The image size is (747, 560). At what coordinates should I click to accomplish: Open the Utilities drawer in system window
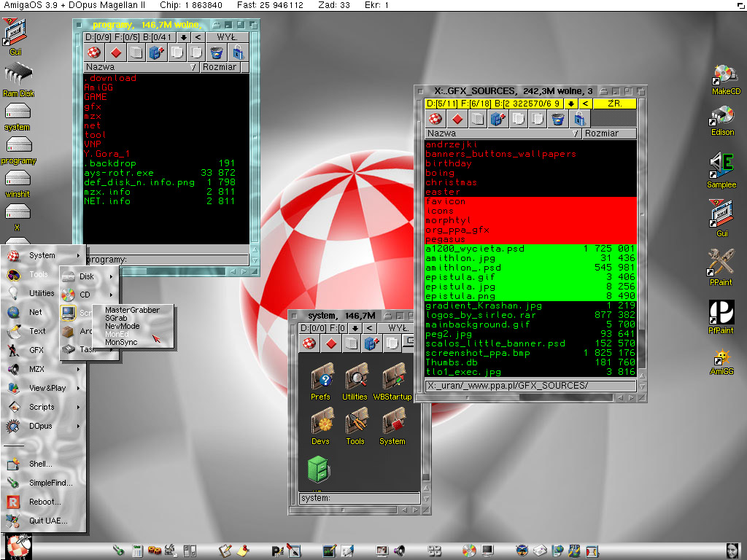(355, 381)
